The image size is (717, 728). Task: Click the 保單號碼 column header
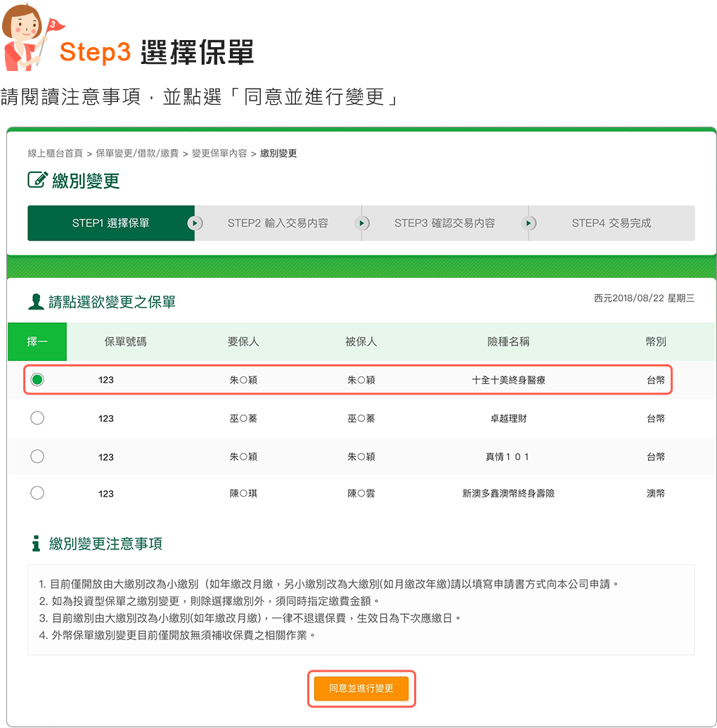click(125, 342)
